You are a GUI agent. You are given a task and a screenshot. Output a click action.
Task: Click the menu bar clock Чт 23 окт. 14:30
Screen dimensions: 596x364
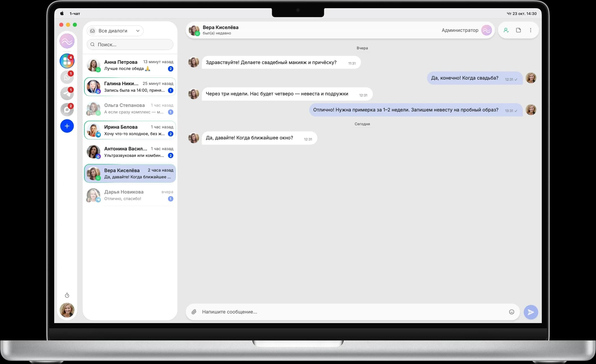(521, 14)
